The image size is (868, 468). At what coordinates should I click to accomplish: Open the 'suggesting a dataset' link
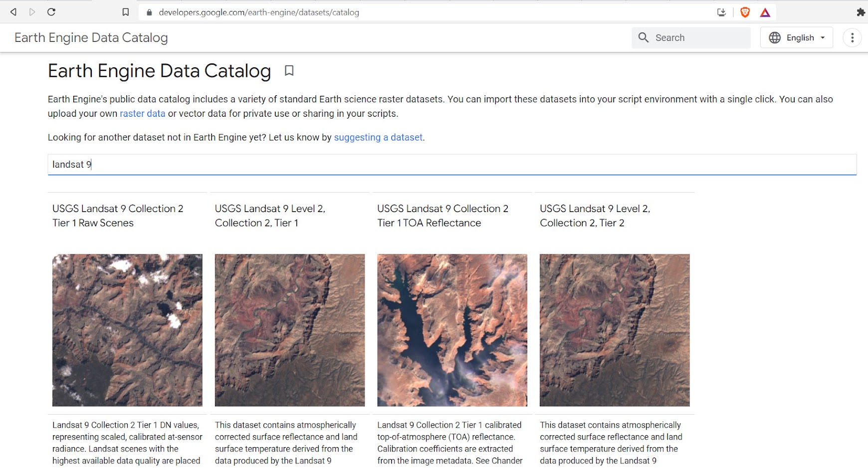(378, 137)
